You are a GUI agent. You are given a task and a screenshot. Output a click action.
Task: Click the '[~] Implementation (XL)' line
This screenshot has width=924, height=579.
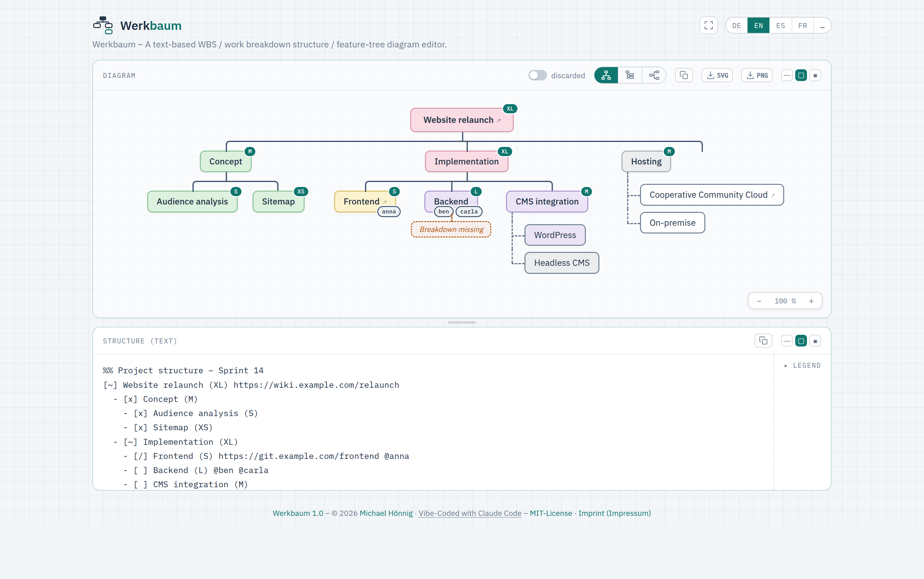175,442
